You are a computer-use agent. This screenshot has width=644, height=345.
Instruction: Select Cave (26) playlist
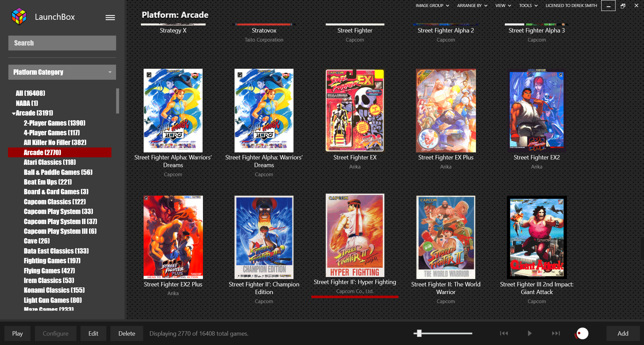(x=37, y=241)
